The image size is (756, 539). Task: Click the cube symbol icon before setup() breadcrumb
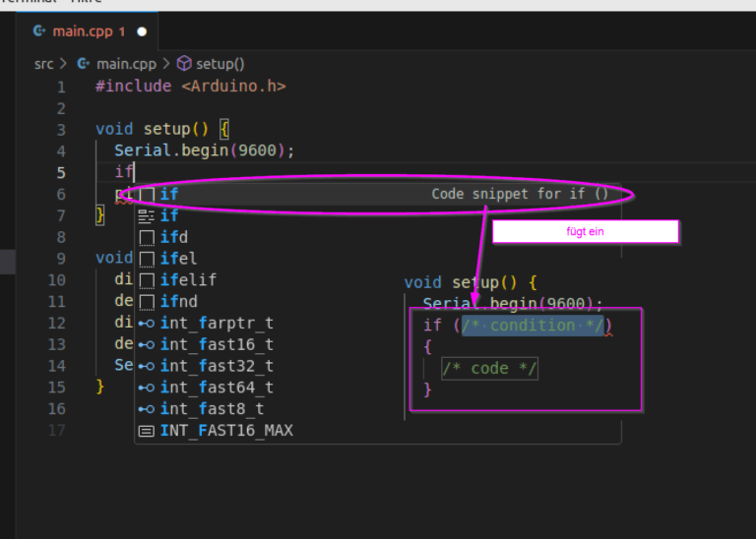(x=183, y=63)
